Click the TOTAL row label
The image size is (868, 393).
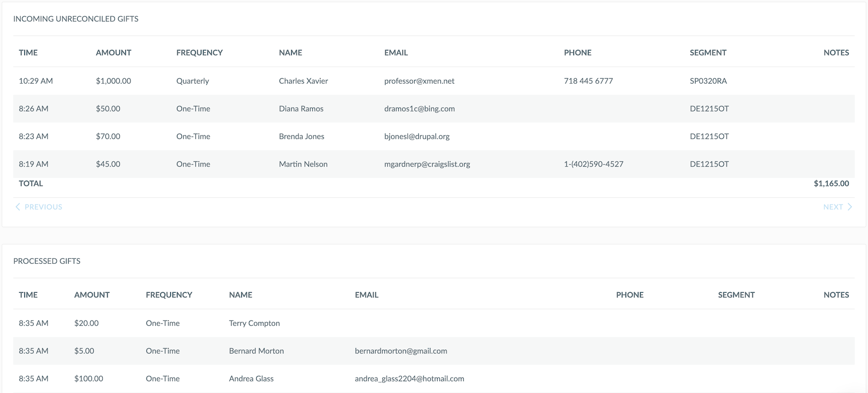click(31, 183)
